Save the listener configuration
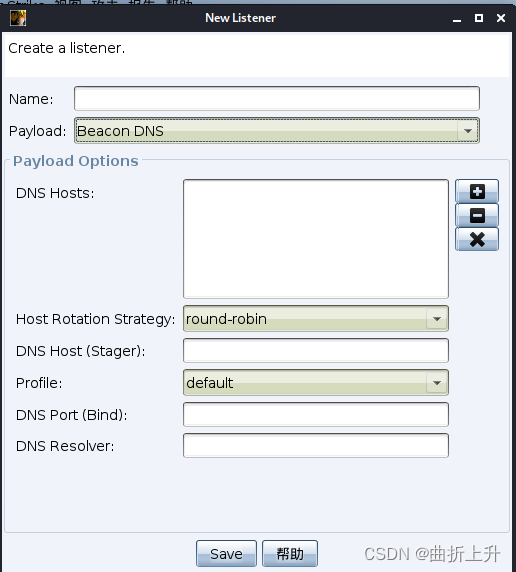 coord(226,553)
